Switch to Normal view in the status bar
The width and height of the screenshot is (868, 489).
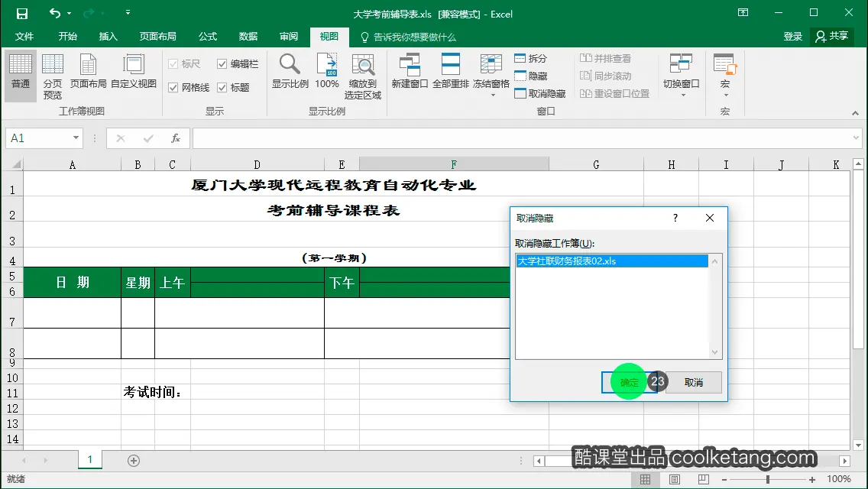(x=646, y=480)
